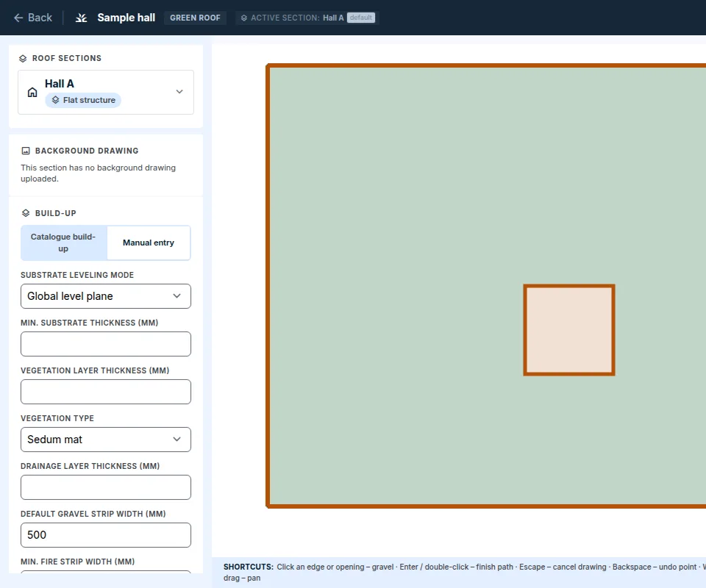Click the Active Section layers icon in header

[x=244, y=18]
